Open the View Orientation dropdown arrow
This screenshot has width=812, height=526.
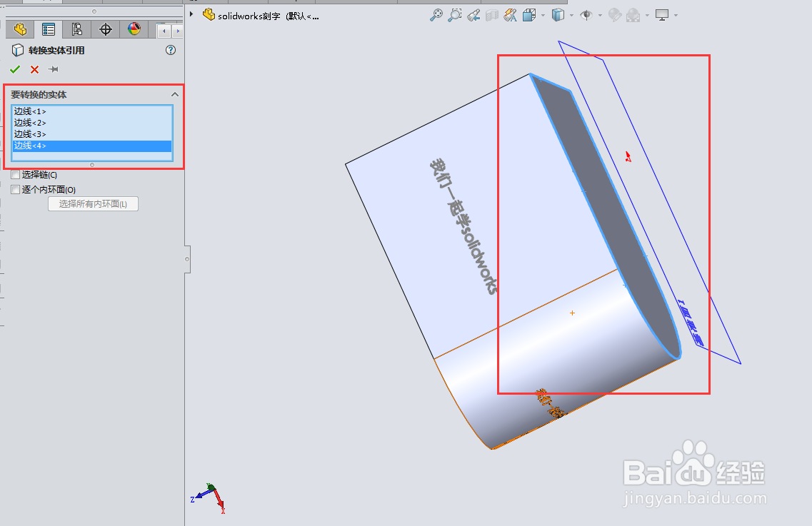point(543,16)
